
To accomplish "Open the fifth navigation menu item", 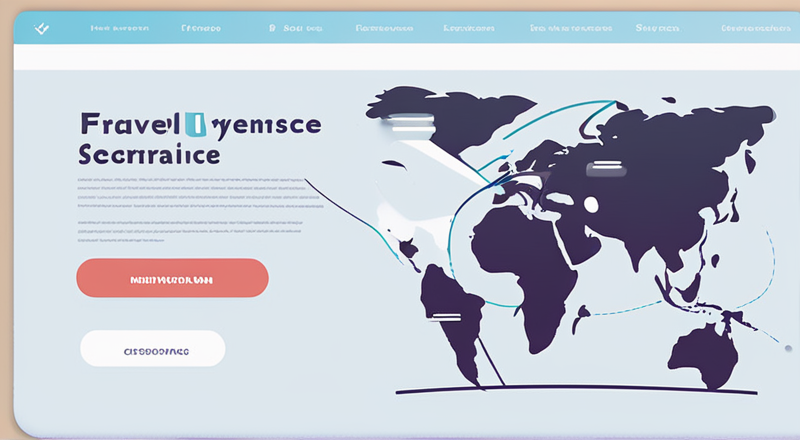I will [x=470, y=30].
